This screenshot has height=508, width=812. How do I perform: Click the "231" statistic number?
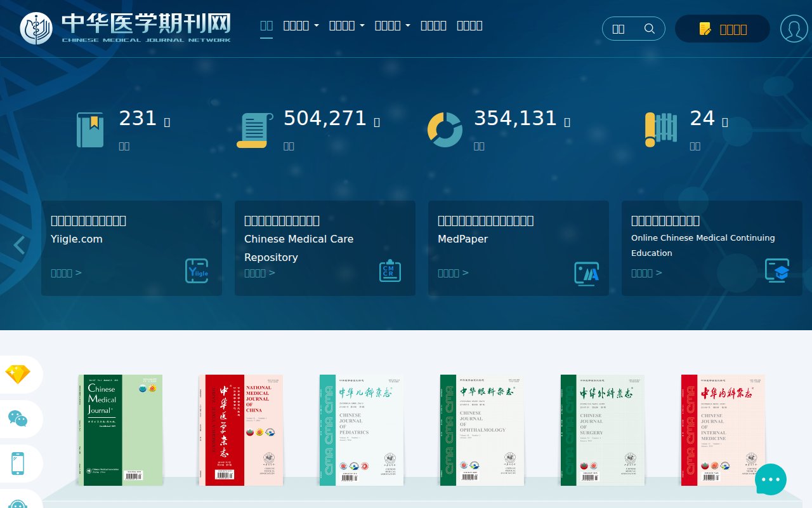tap(138, 119)
